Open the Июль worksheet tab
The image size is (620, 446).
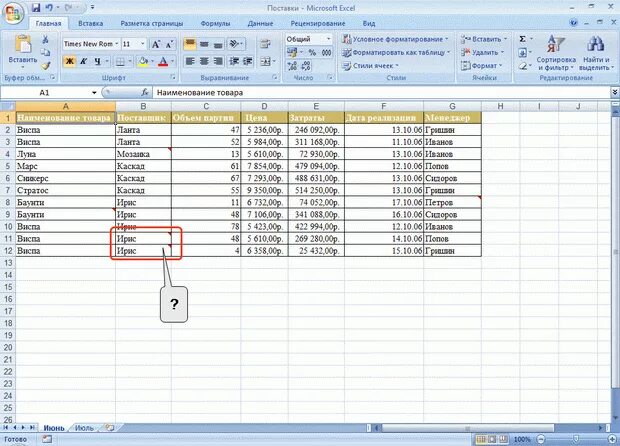point(84,428)
